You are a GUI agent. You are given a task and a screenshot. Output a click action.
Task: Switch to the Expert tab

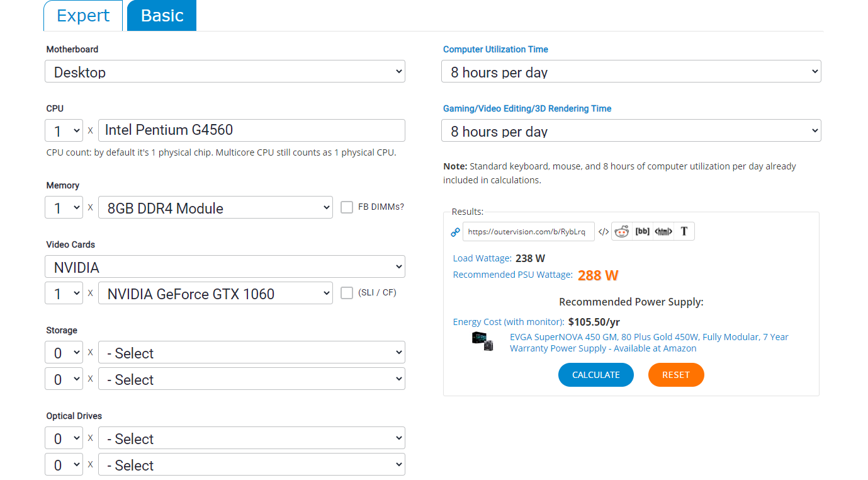tap(83, 15)
